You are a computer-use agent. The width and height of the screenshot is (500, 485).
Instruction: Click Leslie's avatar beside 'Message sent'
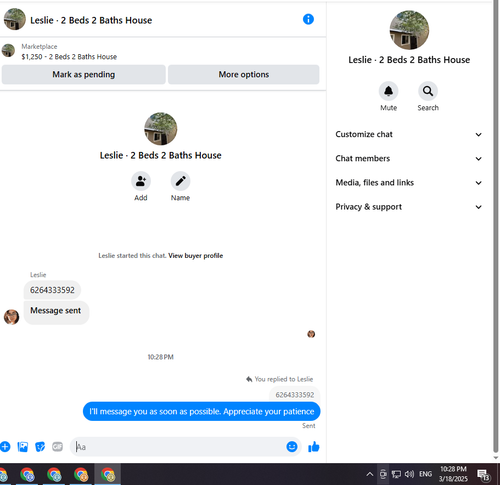(11, 317)
